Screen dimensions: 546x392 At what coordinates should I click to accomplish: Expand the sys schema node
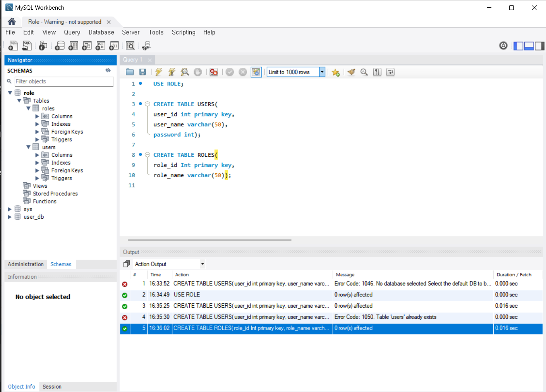(x=10, y=209)
